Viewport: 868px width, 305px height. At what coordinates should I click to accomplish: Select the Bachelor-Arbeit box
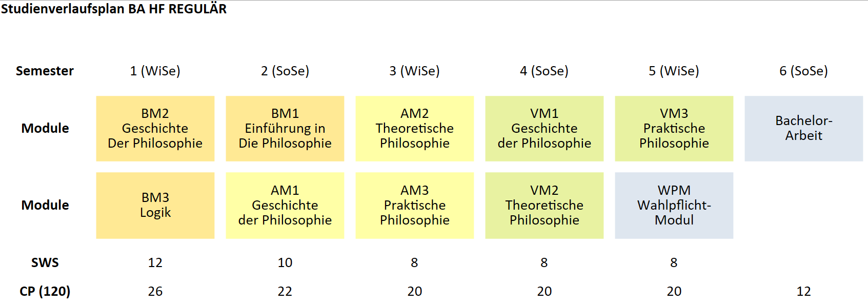[x=803, y=129]
